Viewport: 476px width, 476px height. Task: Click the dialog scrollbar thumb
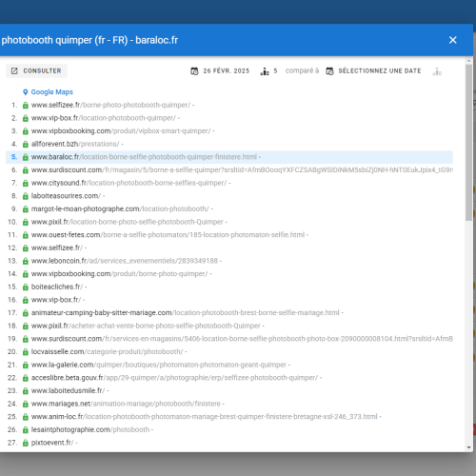469,143
